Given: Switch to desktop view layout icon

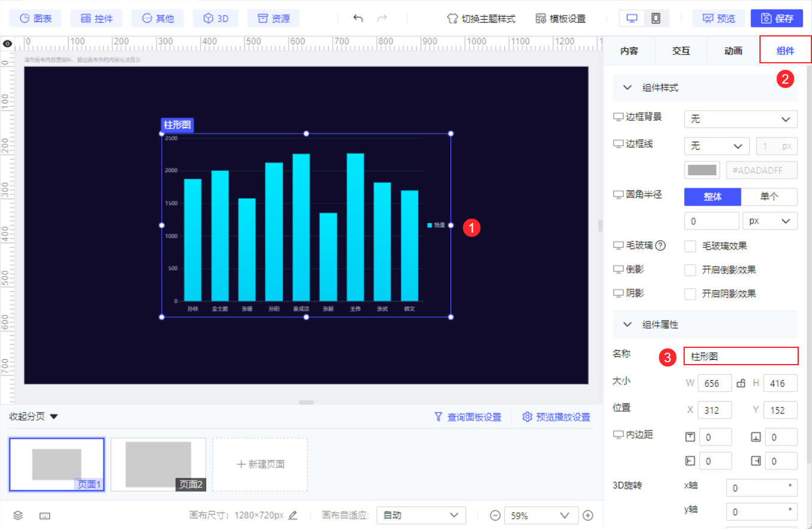Looking at the screenshot, I should (632, 19).
